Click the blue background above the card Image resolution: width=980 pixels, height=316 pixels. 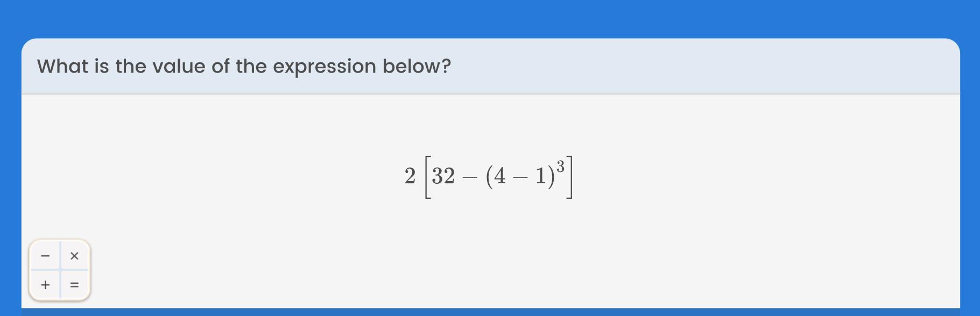[490, 19]
